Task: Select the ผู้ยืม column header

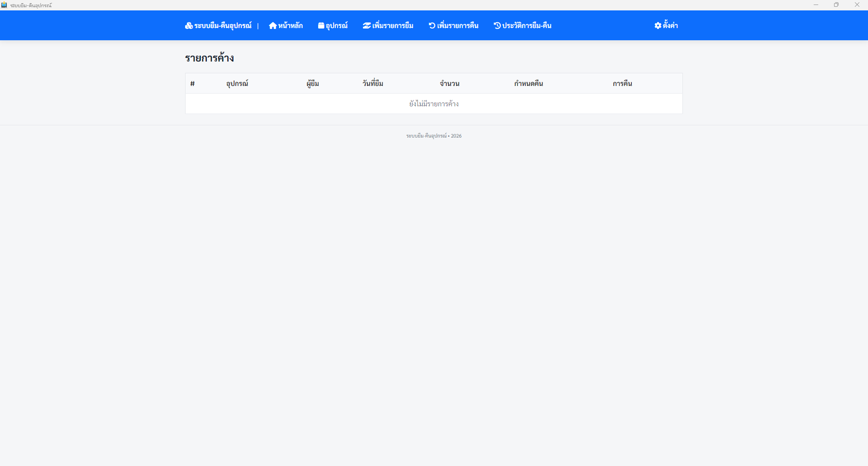Action: pyautogui.click(x=312, y=84)
